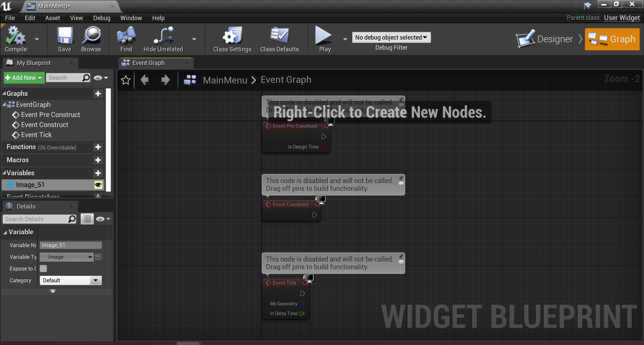Pin the Event Tick disabled comment bubble
The image size is (644, 345).
[401, 256]
